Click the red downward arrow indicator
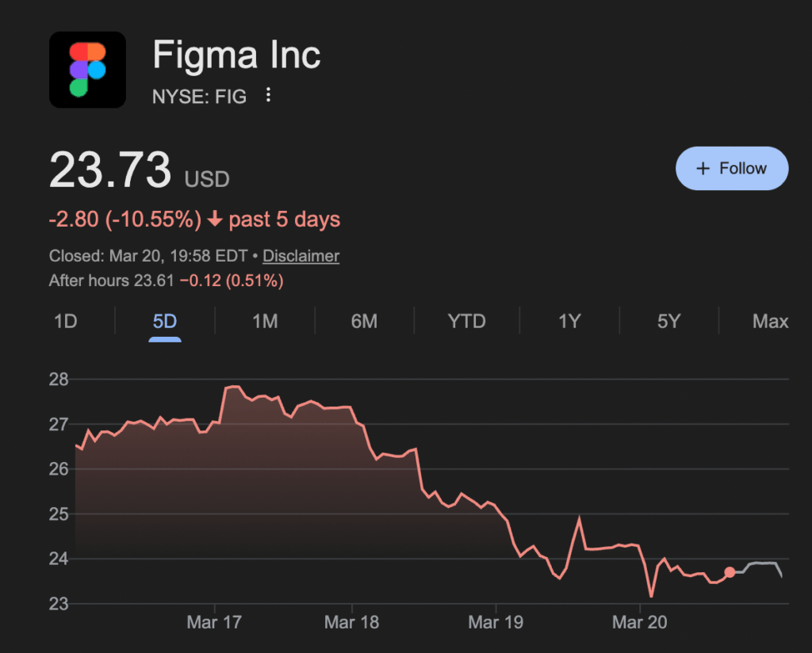The height and width of the screenshot is (653, 812). (x=214, y=220)
